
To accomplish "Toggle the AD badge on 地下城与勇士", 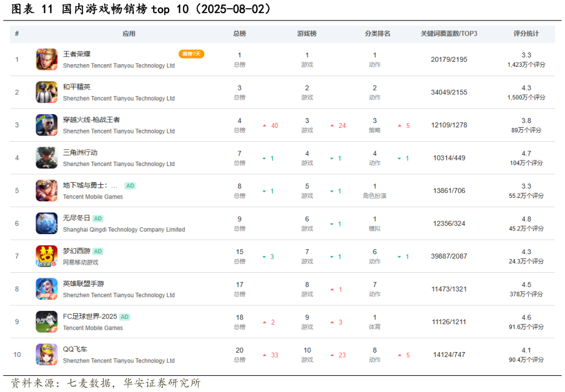I will (130, 185).
